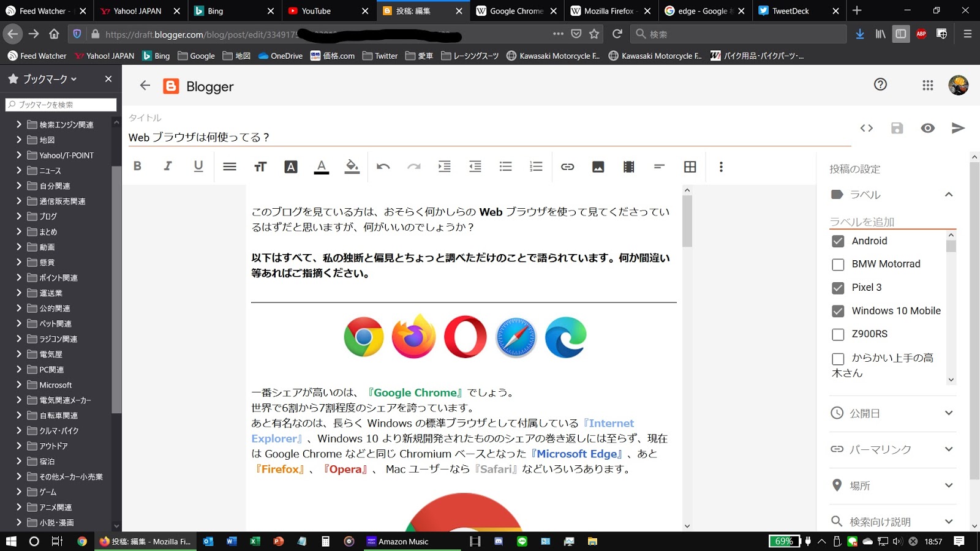The image size is (980, 551).
Task: Click the Microsoft Edge link in post
Action: pyautogui.click(x=577, y=454)
